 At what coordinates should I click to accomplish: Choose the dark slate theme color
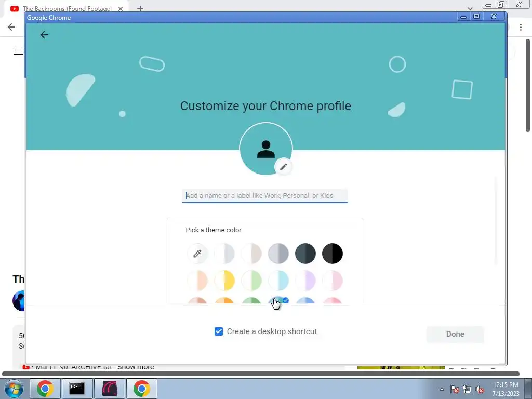(x=305, y=254)
